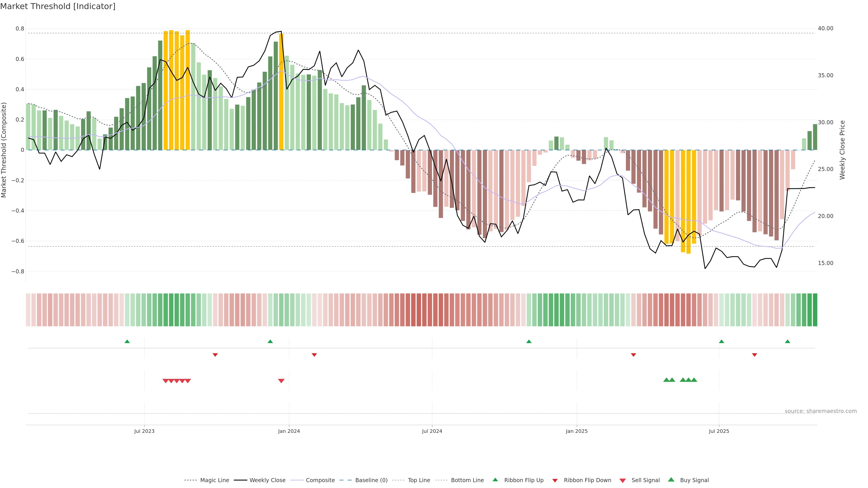Image resolution: width=868 pixels, height=488 pixels.
Task: Click the ribbon flip down marker after Jul 2025
Action: [755, 355]
